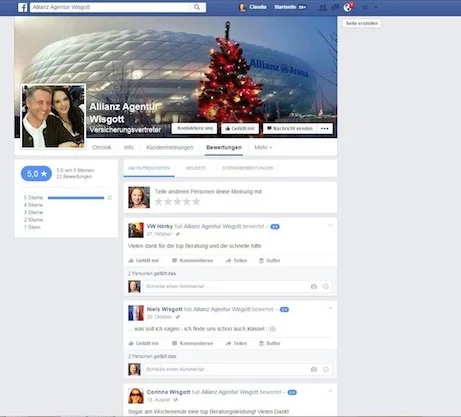Comment on VW Hörby's review
Viewport: 461px width, 417px height.
(192, 260)
